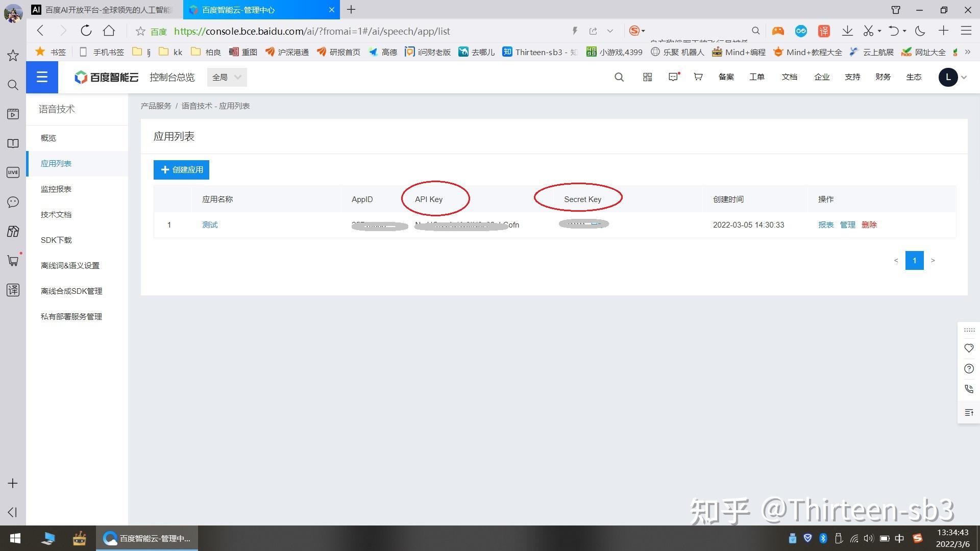Open the blue hamburger menu button

42,77
